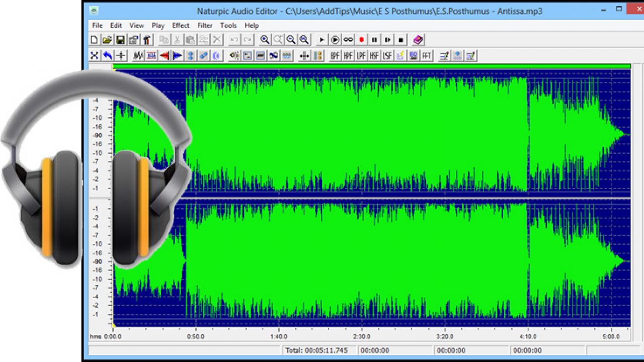
Task: Apply the HSF high-shelf filter
Action: click(374, 56)
